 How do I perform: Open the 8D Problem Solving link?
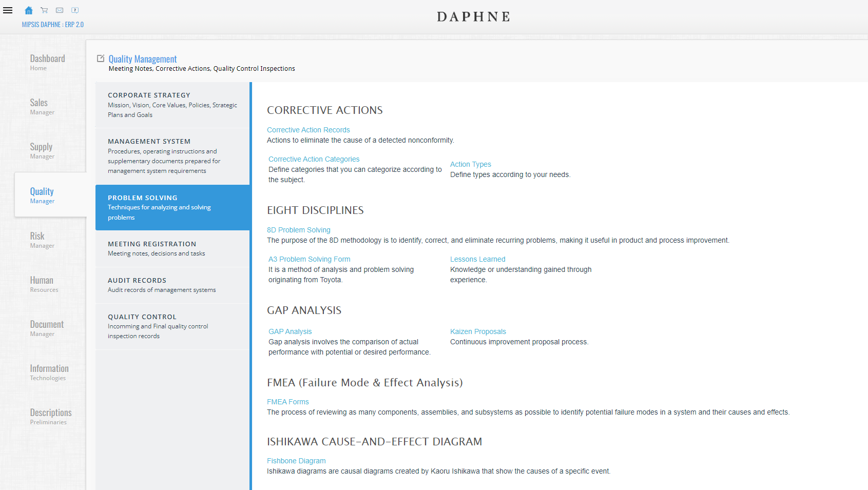coord(299,230)
